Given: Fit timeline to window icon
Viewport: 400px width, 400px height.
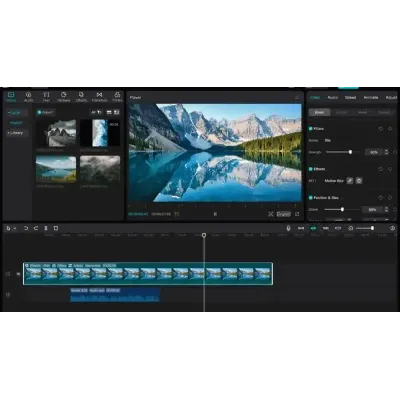Looking at the screenshot, I should (x=393, y=228).
